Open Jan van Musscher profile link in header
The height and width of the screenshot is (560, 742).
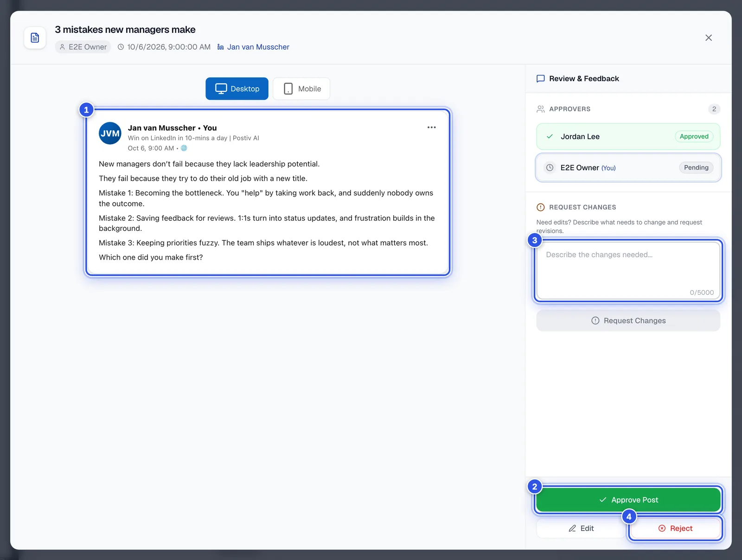(x=258, y=47)
